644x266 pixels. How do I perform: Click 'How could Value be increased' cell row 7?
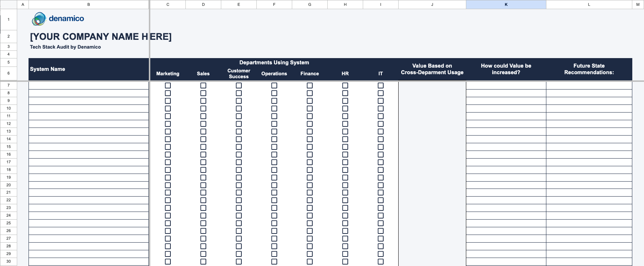[x=506, y=85]
